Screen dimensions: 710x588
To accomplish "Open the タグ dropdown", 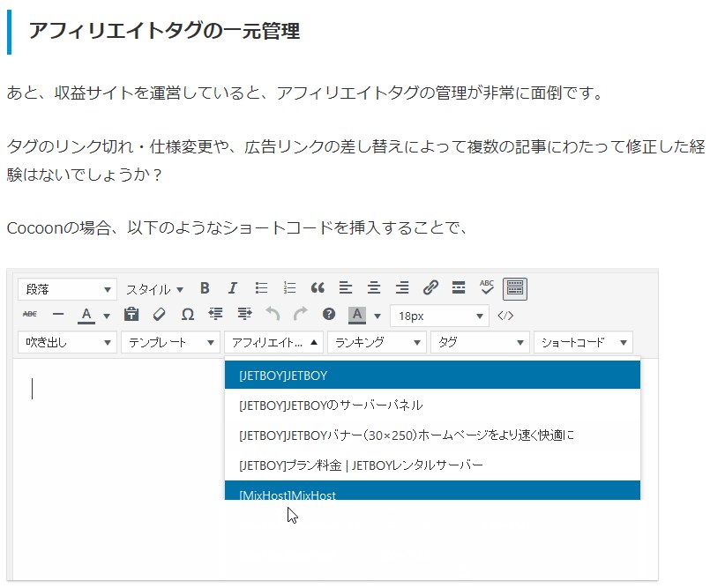I will (480, 342).
